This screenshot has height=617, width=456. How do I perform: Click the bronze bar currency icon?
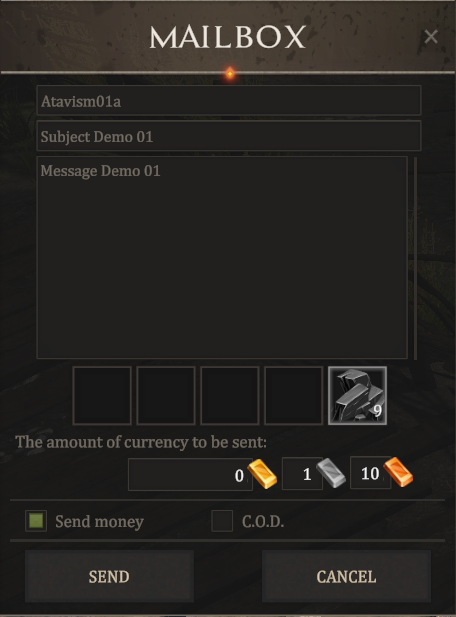pyautogui.click(x=398, y=472)
